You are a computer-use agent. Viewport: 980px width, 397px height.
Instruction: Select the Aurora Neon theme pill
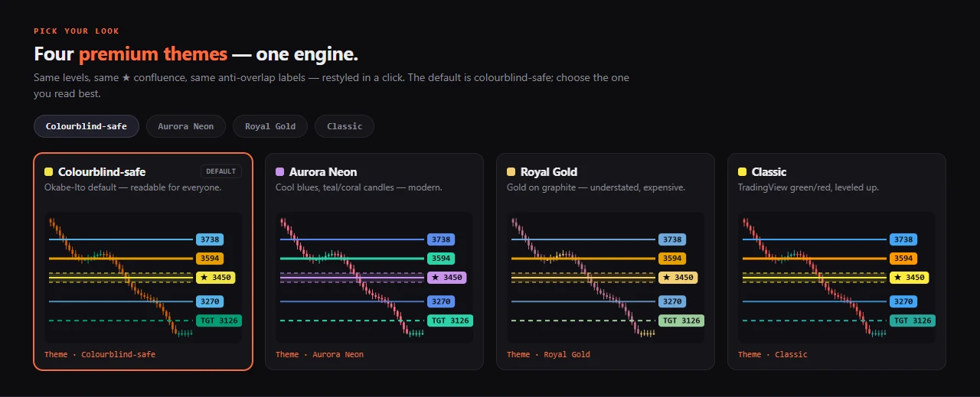pyautogui.click(x=185, y=126)
